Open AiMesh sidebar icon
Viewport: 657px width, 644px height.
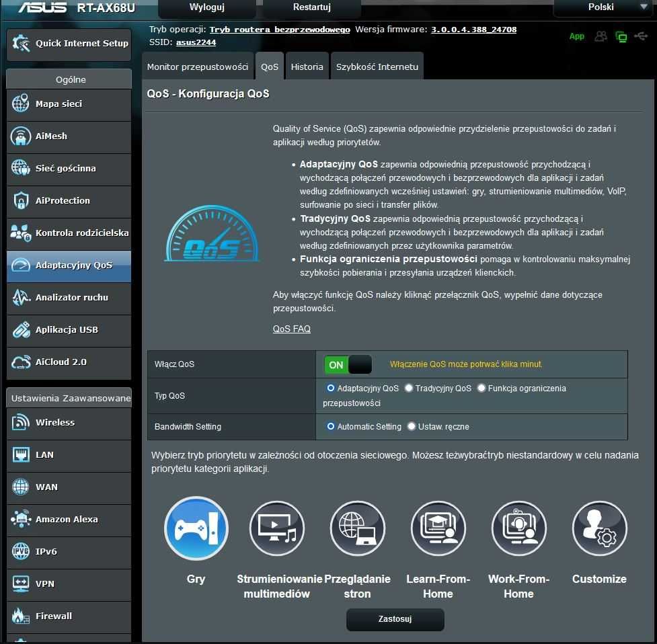[x=21, y=136]
